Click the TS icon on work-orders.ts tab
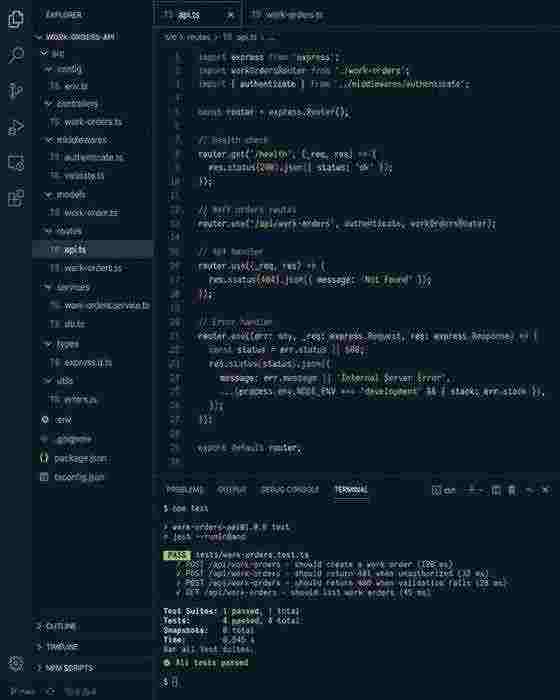 pyautogui.click(x=256, y=15)
